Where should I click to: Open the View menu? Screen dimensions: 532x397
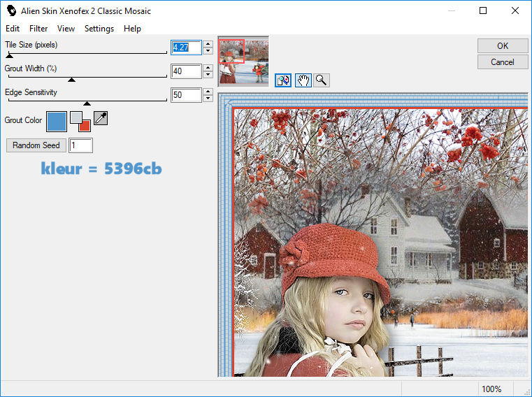tap(66, 29)
